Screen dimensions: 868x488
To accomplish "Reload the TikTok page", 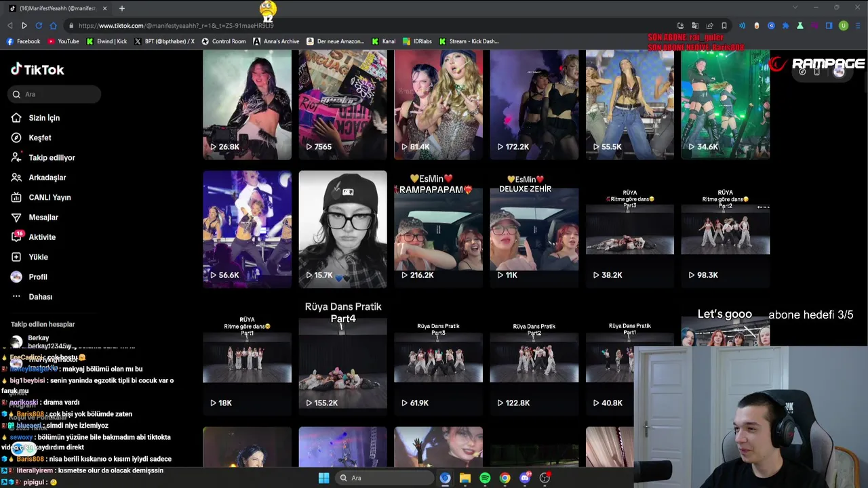I will [39, 26].
